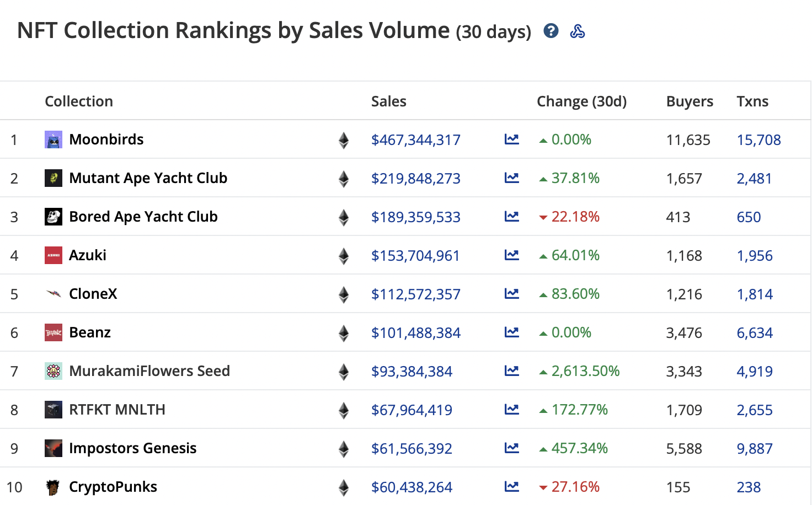
Task: Open the Beanz sales chart icon
Action: (512, 332)
